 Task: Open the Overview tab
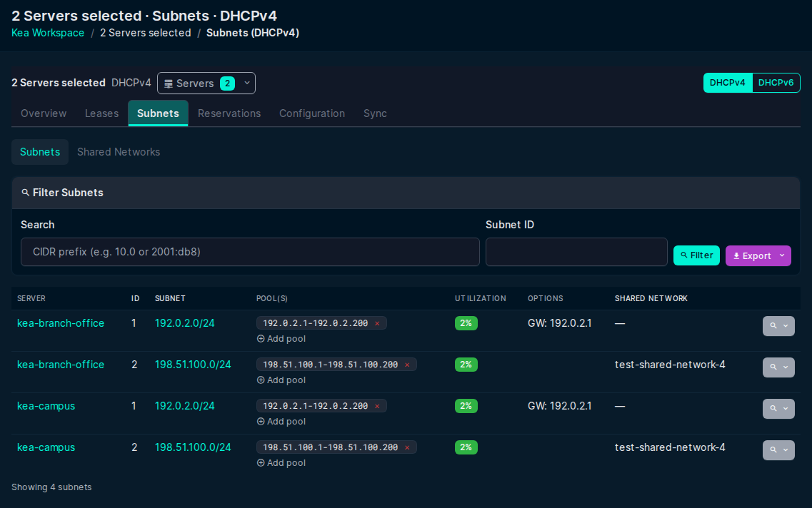[44, 113]
